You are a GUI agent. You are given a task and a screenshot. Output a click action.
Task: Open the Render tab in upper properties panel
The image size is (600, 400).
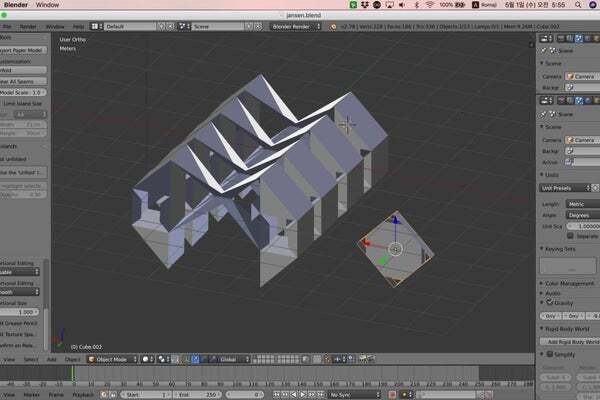click(561, 38)
